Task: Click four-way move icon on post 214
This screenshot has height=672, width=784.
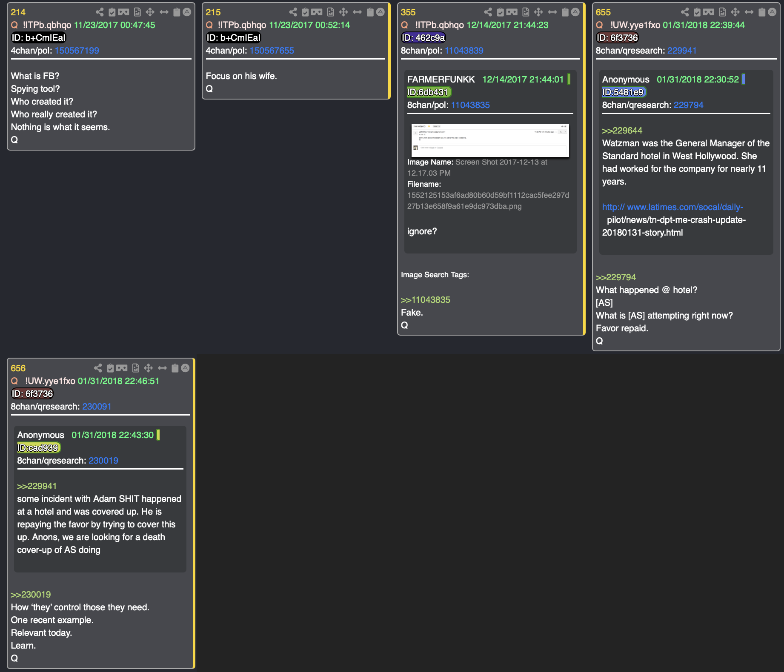Action: coord(150,12)
